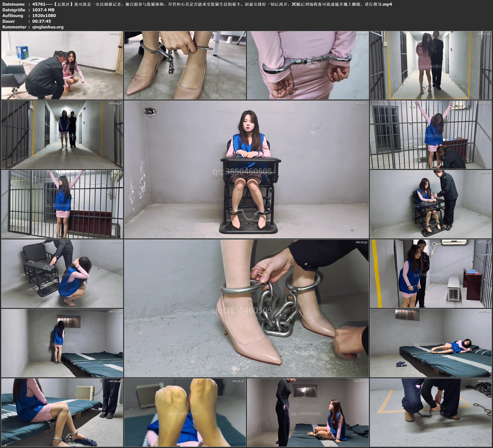Click the qinglanhua.org comment text
Image resolution: width=493 pixels, height=448 pixels.
click(48, 27)
